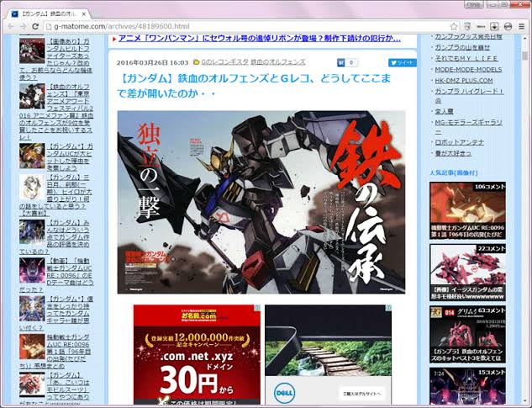532x408 pixels.
Task: Select the 【ガンダム】鉄血のオル… browser tab
Action: [50, 14]
